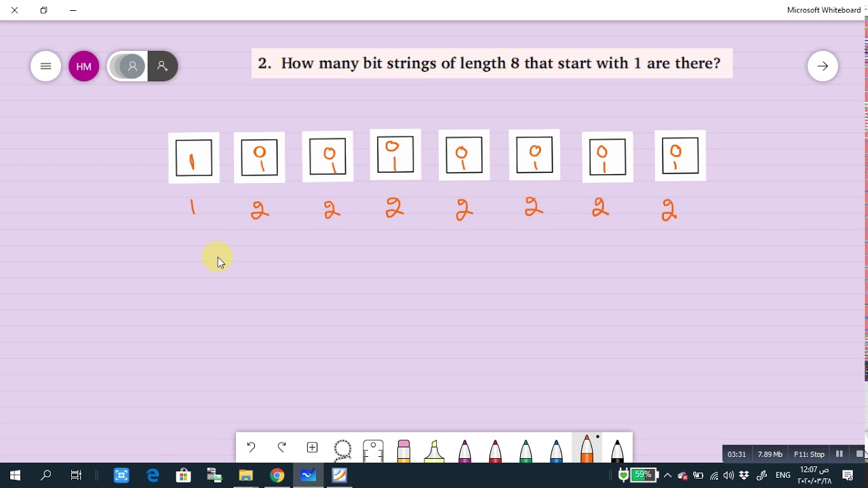Open Wi-Fi network settings

pyautogui.click(x=714, y=476)
